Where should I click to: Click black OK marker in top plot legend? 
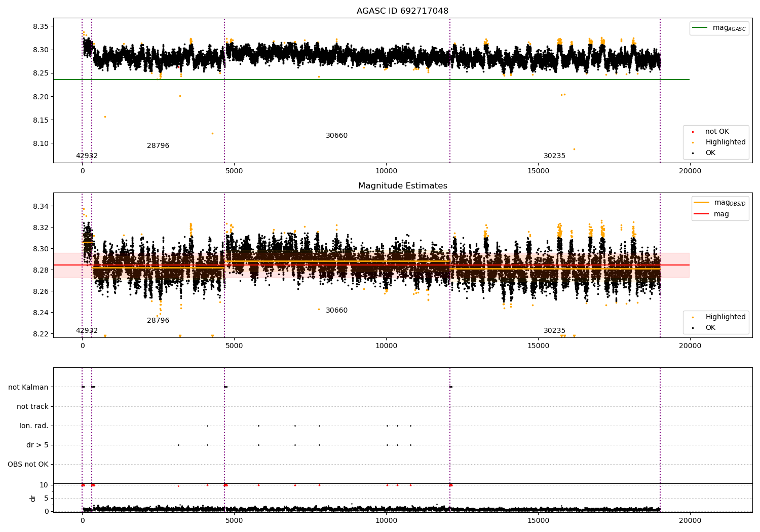[x=693, y=153]
